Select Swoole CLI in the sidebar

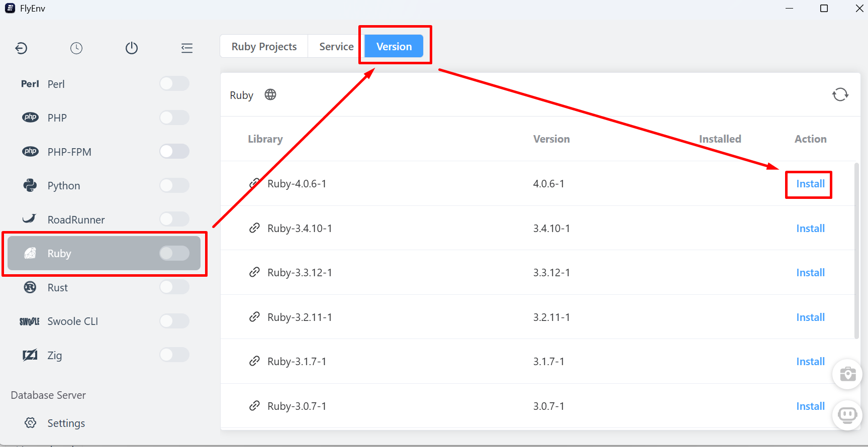pyautogui.click(x=104, y=321)
